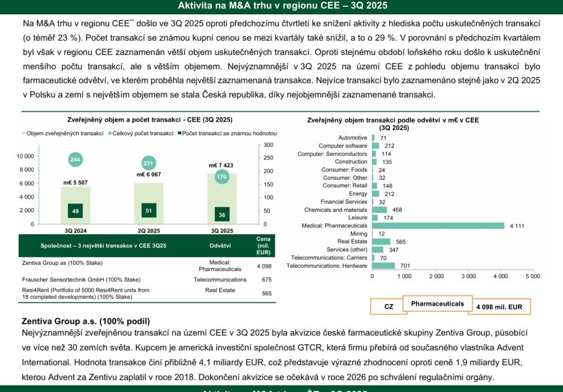This screenshot has height=392, width=563.
Task: Click the Chemicals and materials bar
Action: click(x=379, y=209)
